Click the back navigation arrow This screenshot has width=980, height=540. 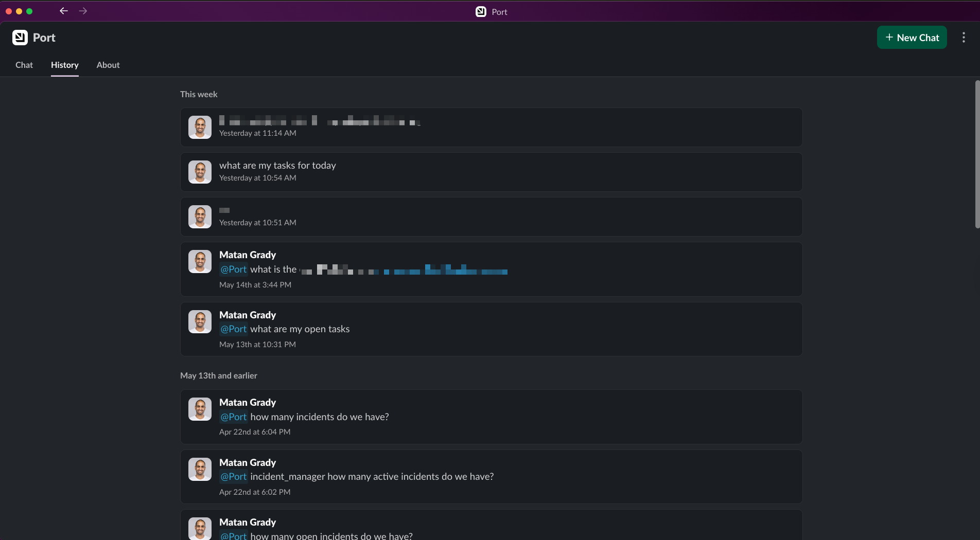pos(63,11)
